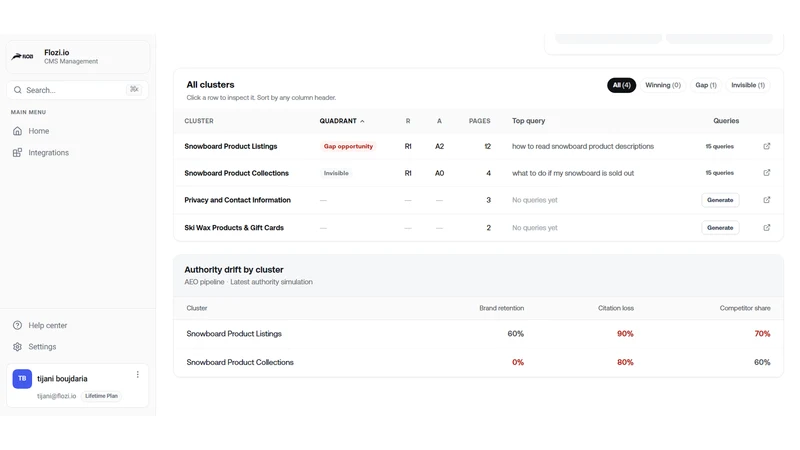
Task: Click the Help center question icon
Action: tap(17, 326)
